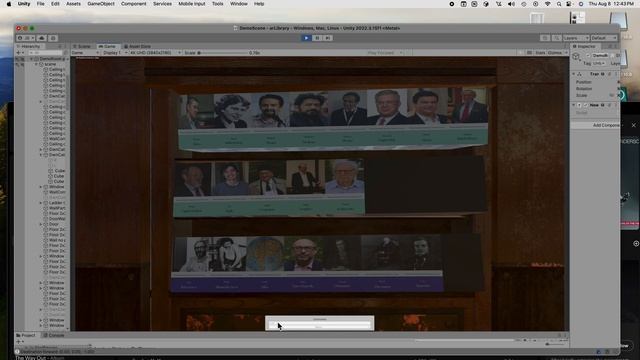This screenshot has height=360, width=640.
Task: Expand the Ladder item in Hierarchy
Action: coord(41,203)
